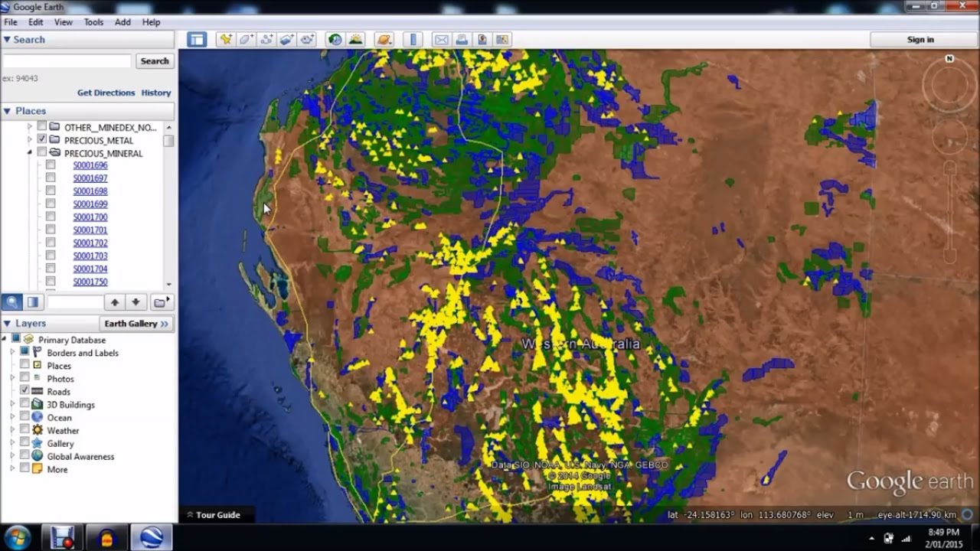Image resolution: width=980 pixels, height=551 pixels.
Task: Click the zoom slider on the map
Action: pos(949,213)
